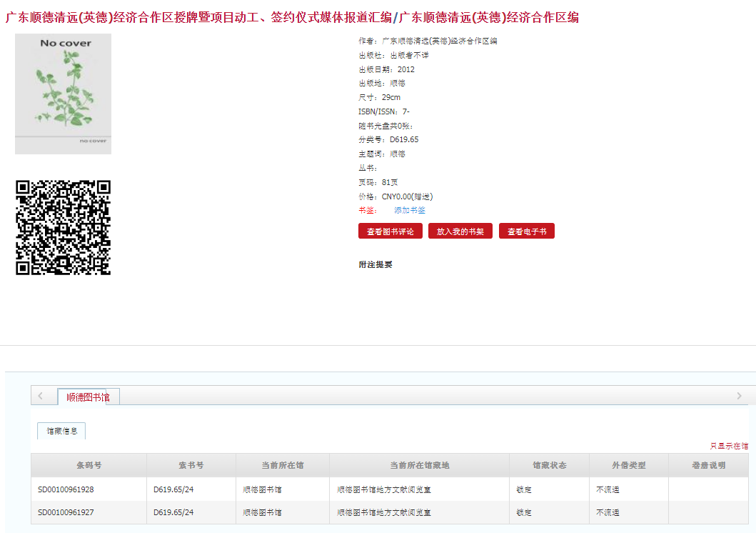756x533 pixels.
Task: Click the 尺寸 29cm line
Action: [x=380, y=97]
